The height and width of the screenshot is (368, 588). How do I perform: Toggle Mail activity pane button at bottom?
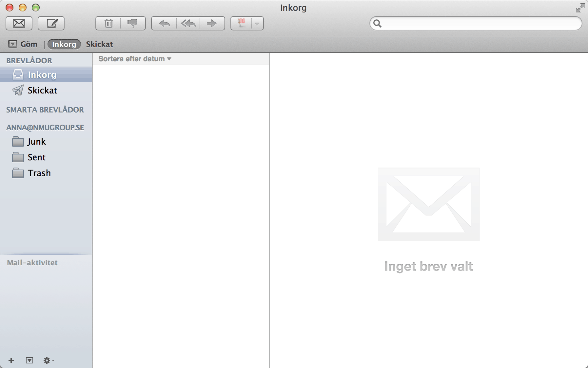coord(29,360)
